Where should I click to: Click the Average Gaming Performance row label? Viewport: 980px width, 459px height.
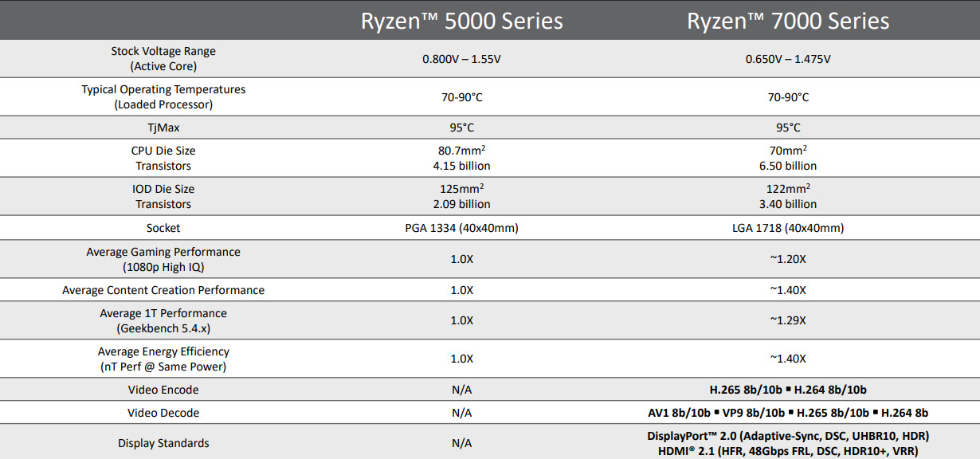click(163, 252)
